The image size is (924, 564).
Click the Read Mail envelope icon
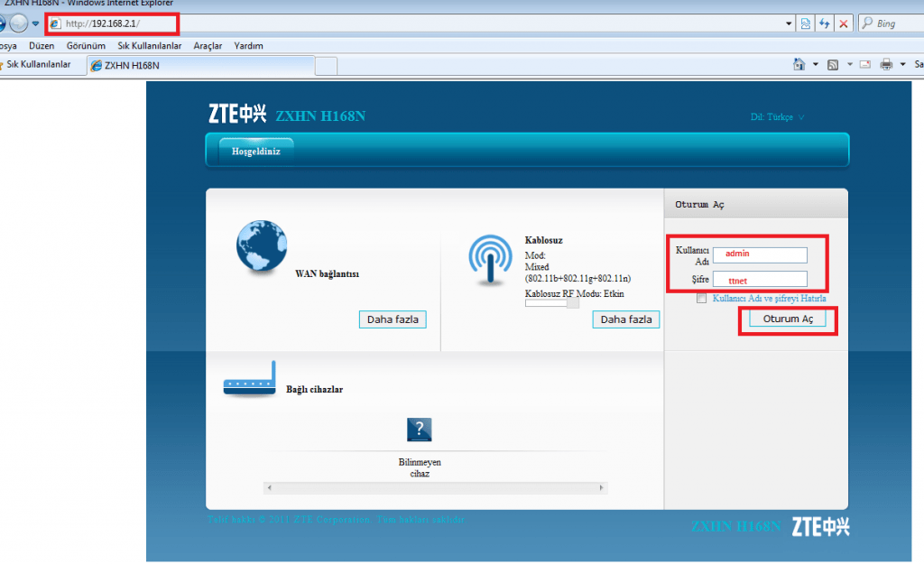[865, 64]
